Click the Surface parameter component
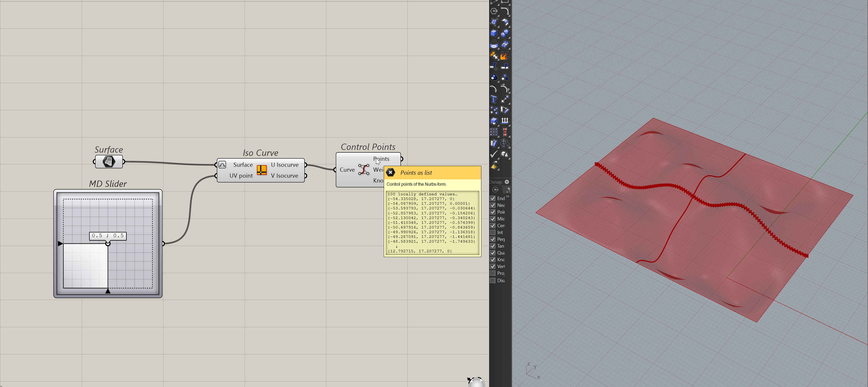 [x=109, y=162]
